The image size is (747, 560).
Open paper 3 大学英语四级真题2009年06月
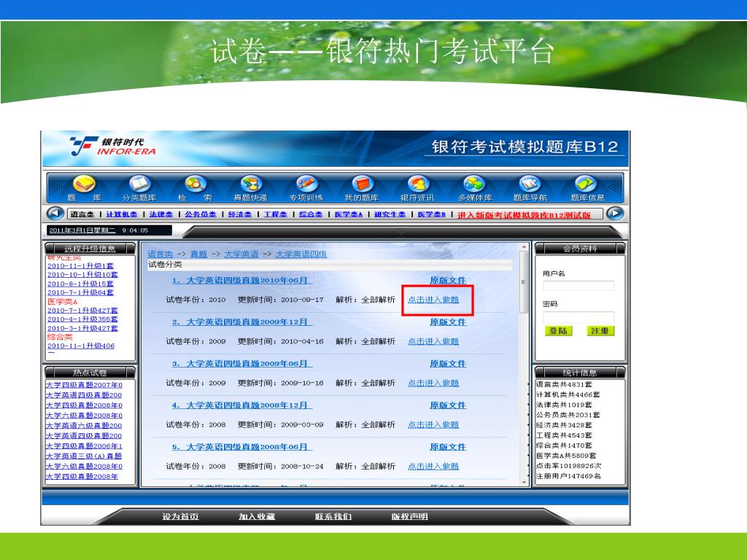(242, 364)
